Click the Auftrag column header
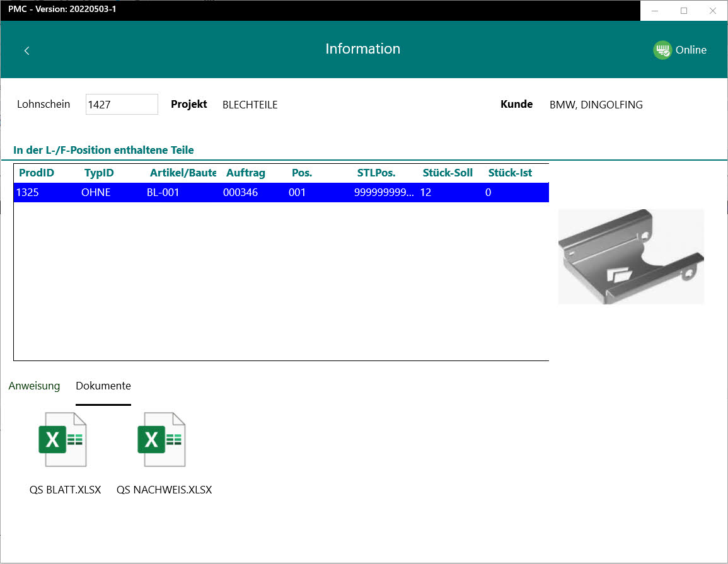The image size is (728, 564). [246, 173]
